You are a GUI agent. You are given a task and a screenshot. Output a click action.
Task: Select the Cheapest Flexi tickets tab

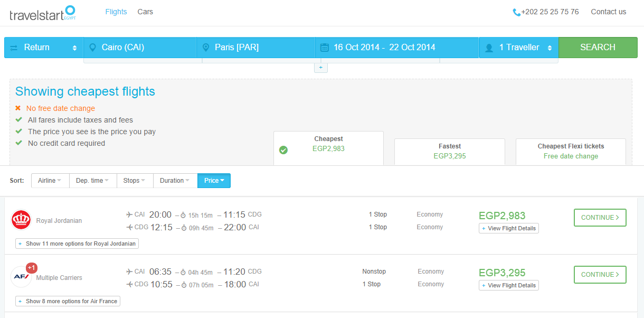pos(571,152)
